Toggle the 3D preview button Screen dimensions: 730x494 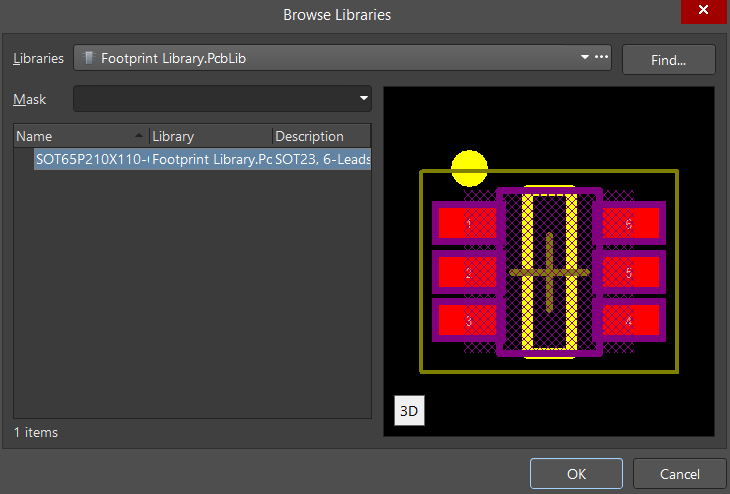pyautogui.click(x=409, y=411)
